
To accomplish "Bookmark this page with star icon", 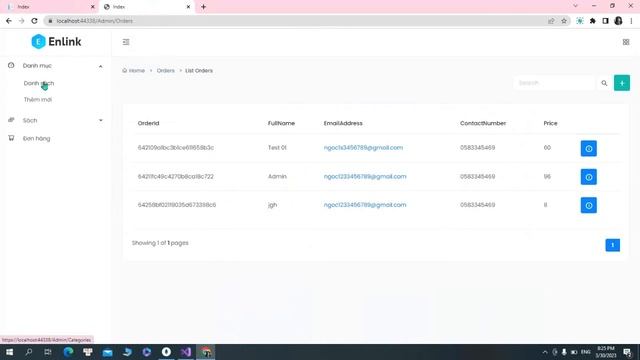I will tap(564, 21).
